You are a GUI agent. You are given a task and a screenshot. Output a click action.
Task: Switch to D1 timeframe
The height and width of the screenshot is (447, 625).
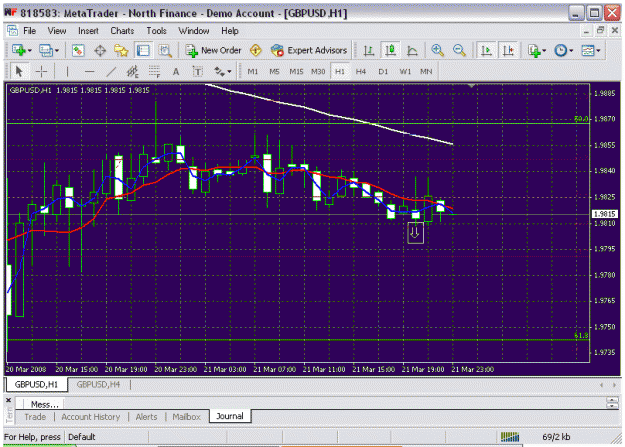pos(383,72)
